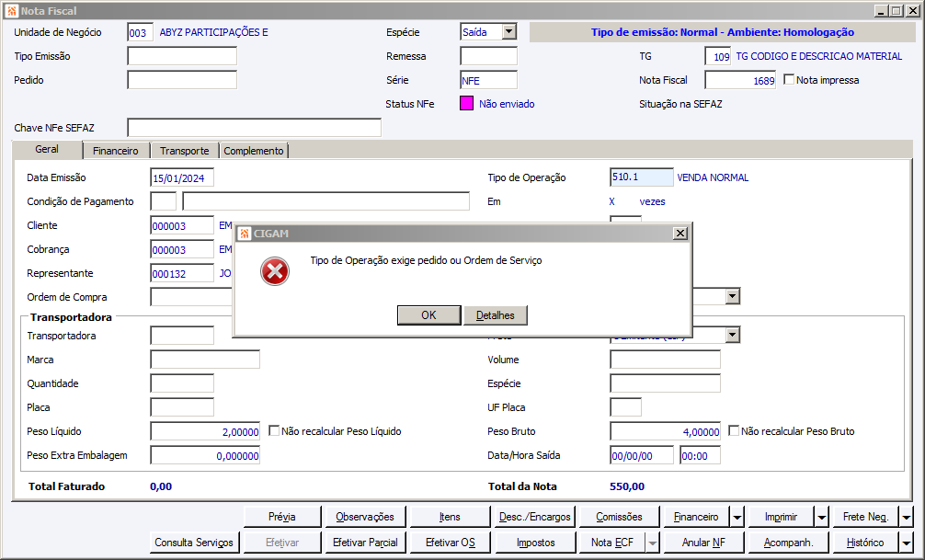Click Efetivar OS button
Screen dimensions: 925x560
coord(450,543)
